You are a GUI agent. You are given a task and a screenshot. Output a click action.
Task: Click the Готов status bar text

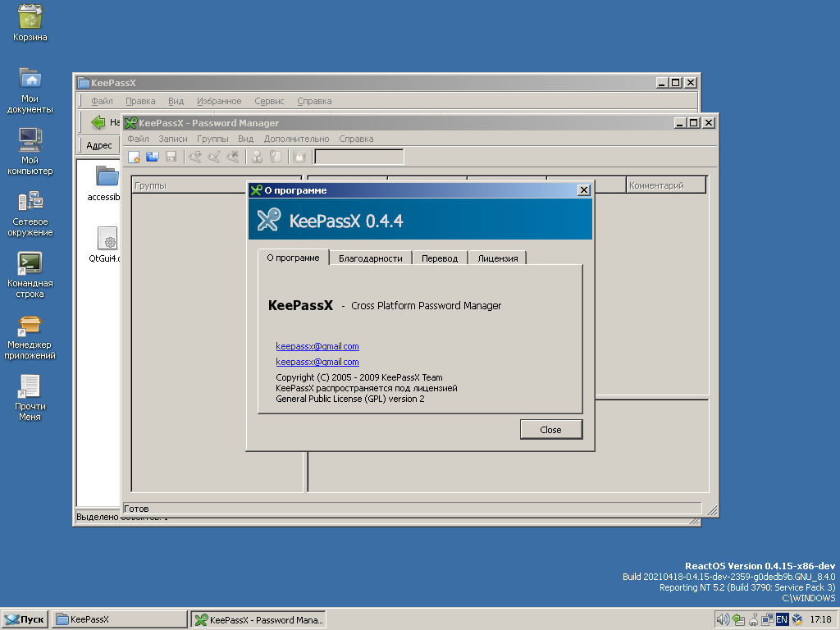click(136, 509)
